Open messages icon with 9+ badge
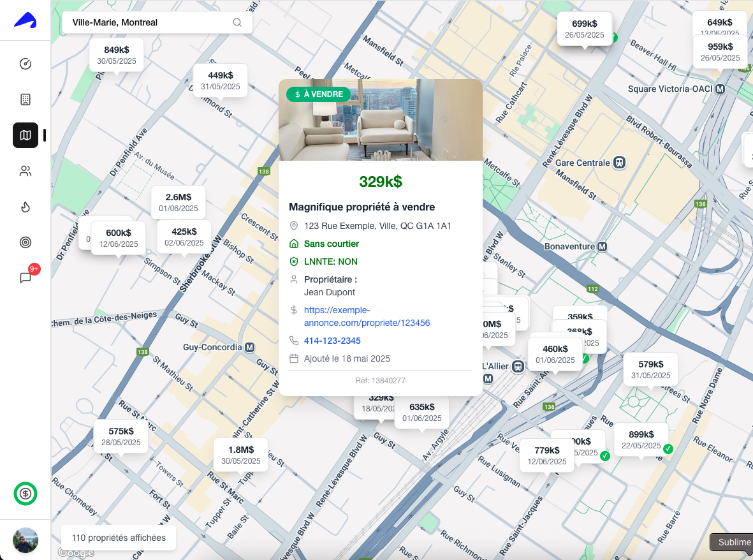Viewport: 753px width, 560px height. click(26, 278)
